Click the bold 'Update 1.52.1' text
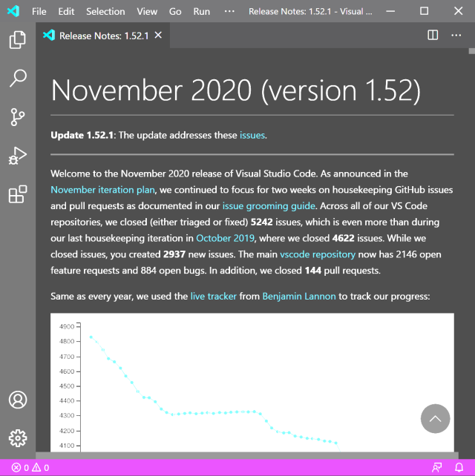The width and height of the screenshot is (475, 476). [x=82, y=135]
